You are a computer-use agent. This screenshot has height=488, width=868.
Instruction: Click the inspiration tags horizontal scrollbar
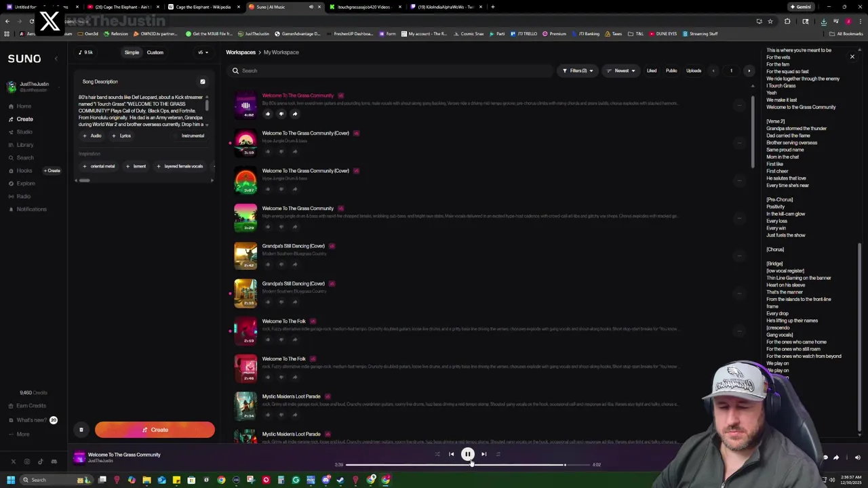tap(84, 180)
